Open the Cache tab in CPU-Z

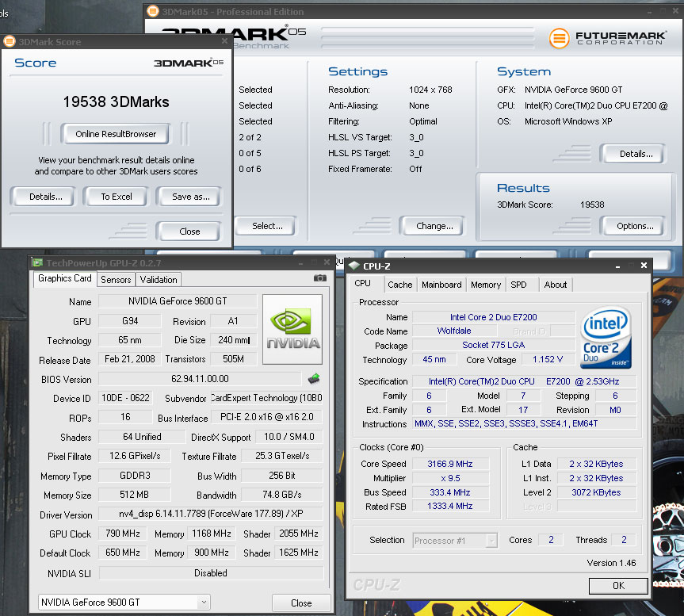click(x=399, y=285)
